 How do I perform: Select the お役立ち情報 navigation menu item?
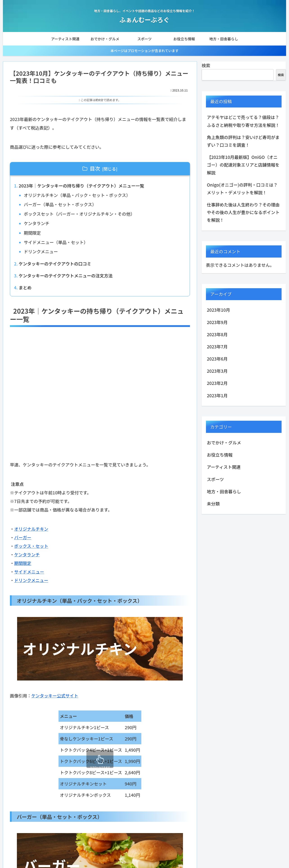[x=184, y=39]
